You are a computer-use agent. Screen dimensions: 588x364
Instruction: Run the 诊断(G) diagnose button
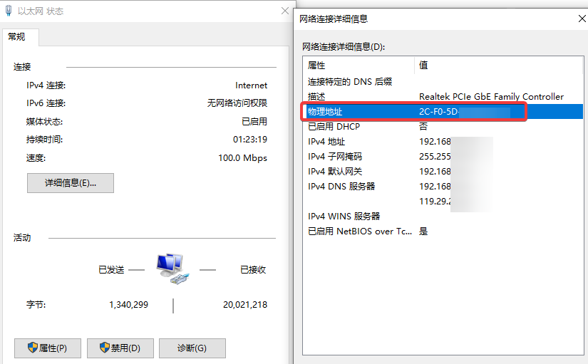click(192, 348)
